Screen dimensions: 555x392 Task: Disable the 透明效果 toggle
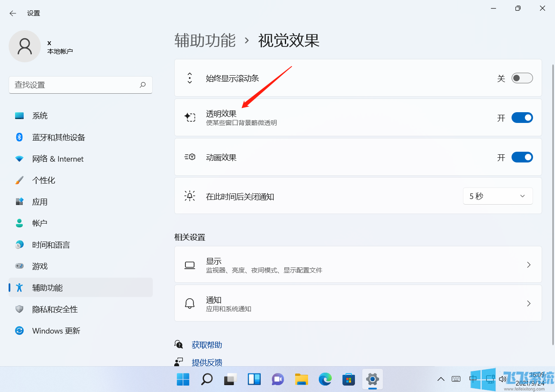tap(522, 117)
